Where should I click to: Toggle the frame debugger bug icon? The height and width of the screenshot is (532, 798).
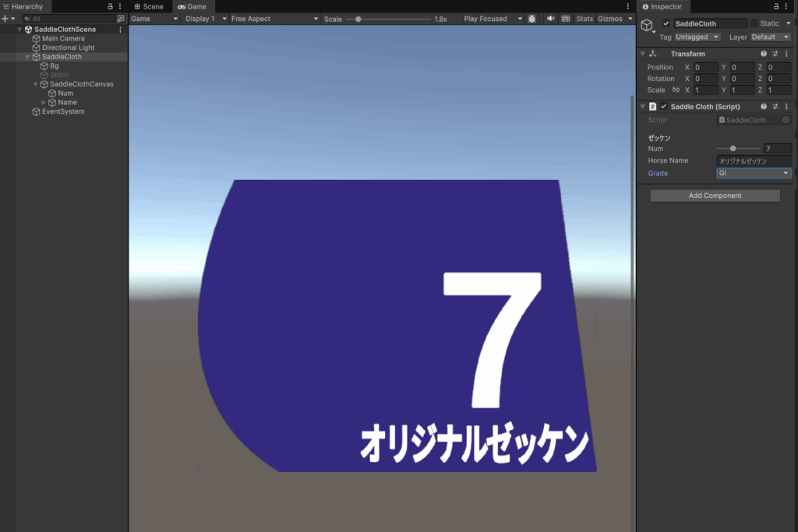coord(532,19)
